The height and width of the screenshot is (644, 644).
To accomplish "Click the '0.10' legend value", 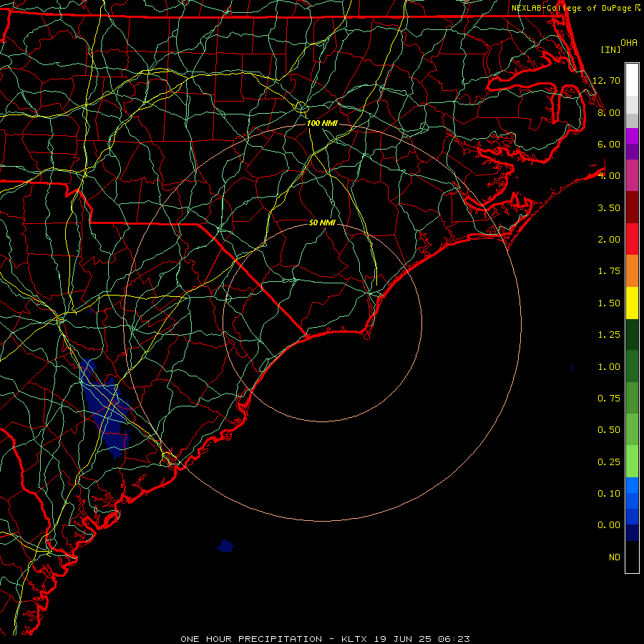I will pos(609,494).
